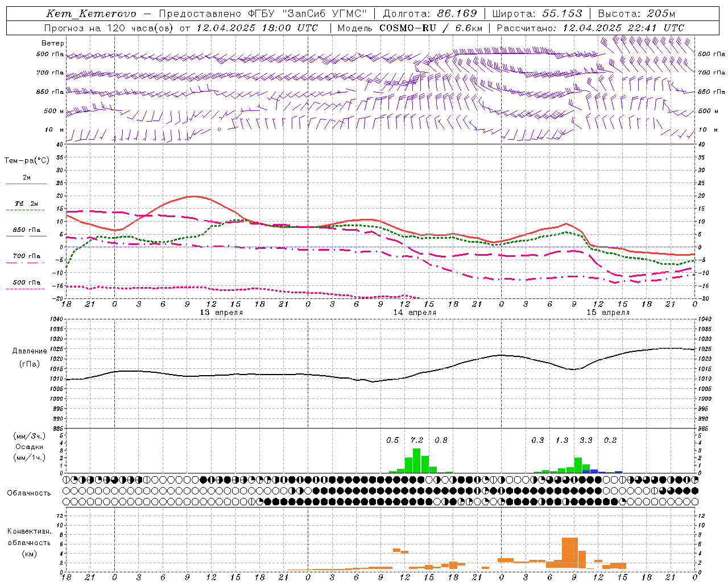The image size is (728, 582).
Task: Click the 0.2 precipitation total value
Action: point(610,440)
